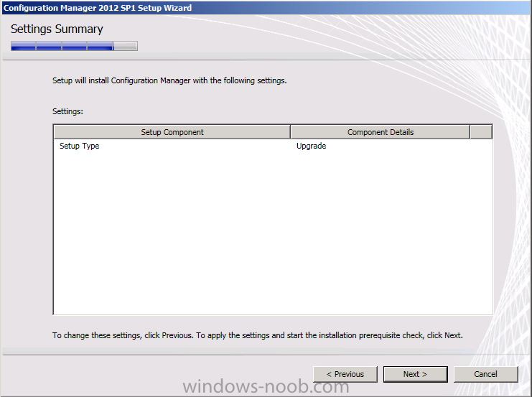
Task: Click the Configuration Manager 2012 SP1 title bar
Action: pyautogui.click(x=266, y=7)
